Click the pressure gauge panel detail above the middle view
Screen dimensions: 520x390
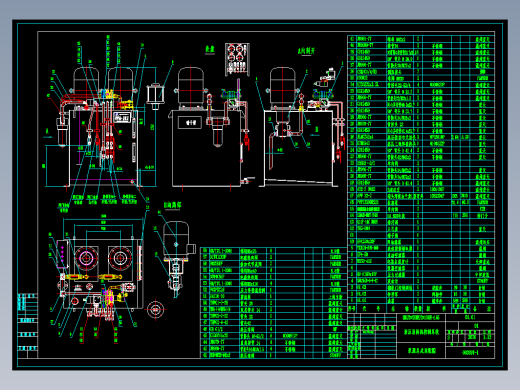(237, 59)
